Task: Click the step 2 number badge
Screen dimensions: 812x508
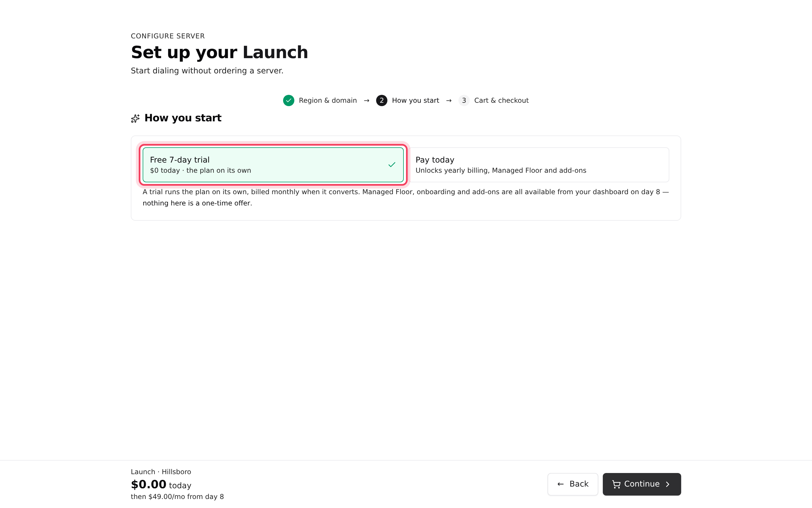Action: 381,100
